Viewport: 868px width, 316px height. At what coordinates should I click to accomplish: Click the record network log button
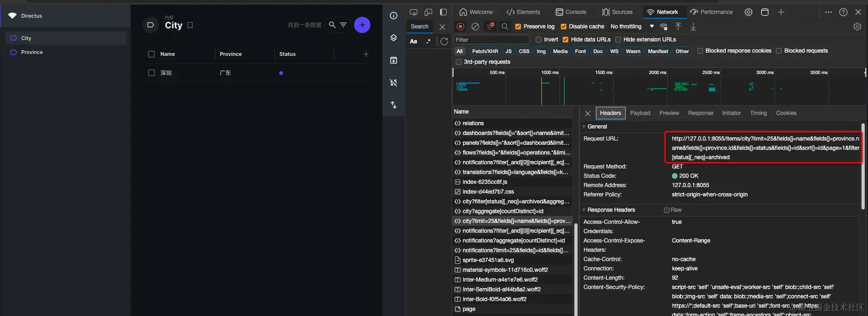(x=460, y=27)
